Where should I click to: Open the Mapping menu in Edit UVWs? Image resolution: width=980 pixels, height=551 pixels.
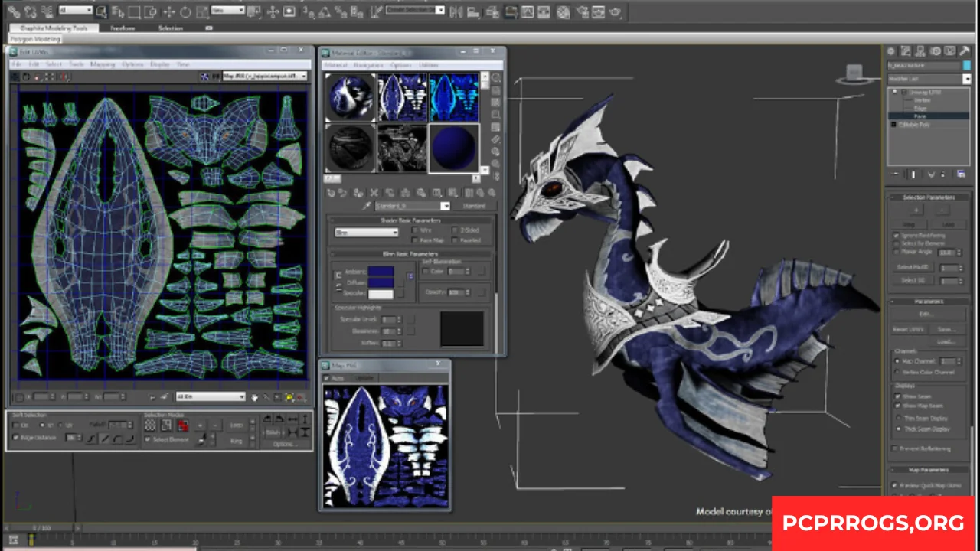103,64
